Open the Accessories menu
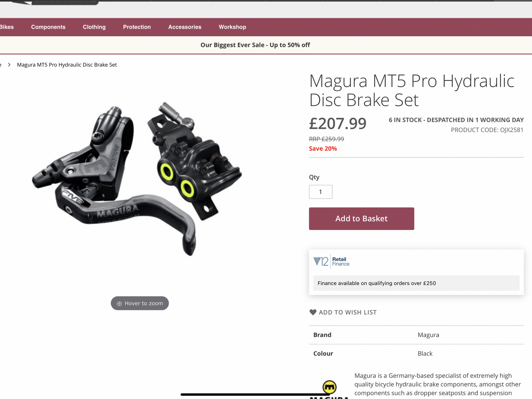532x399 pixels. coord(185,27)
